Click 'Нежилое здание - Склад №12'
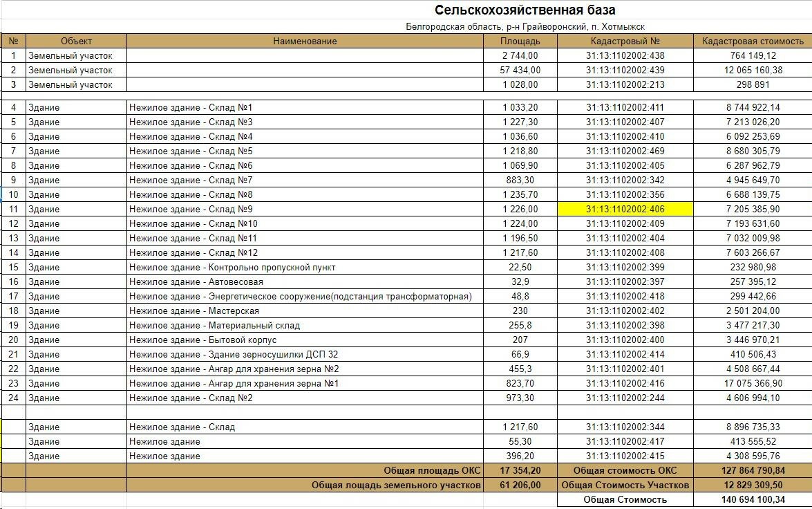This screenshot has width=812, height=509. [193, 252]
